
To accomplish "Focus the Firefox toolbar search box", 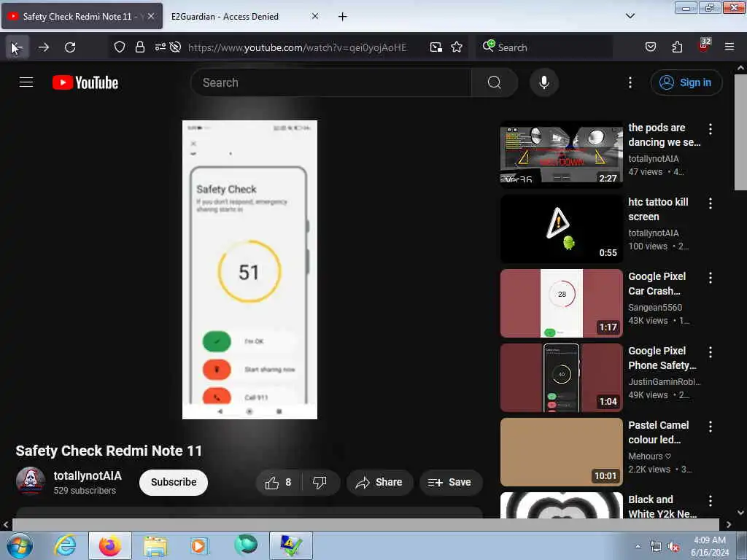I will [544, 47].
